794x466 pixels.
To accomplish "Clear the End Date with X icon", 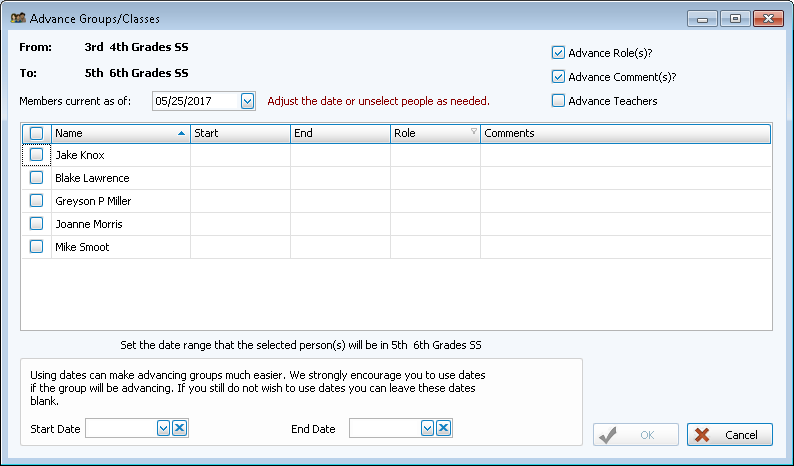I will point(444,428).
